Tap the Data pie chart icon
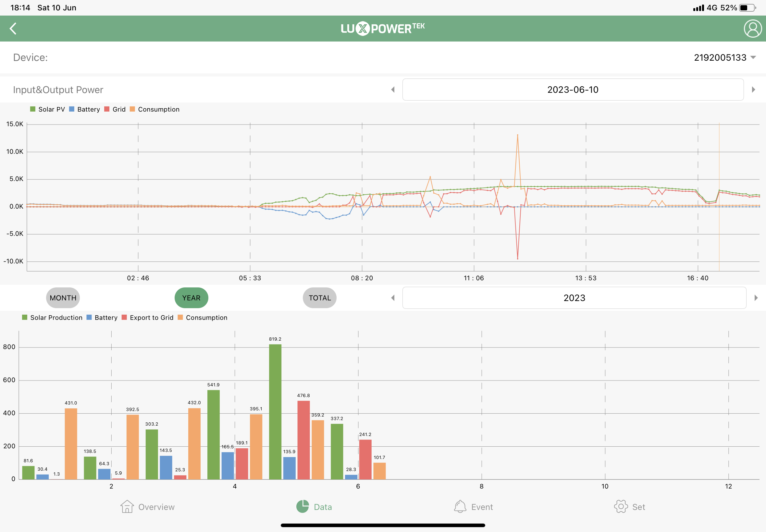This screenshot has width=766, height=532. [x=303, y=506]
